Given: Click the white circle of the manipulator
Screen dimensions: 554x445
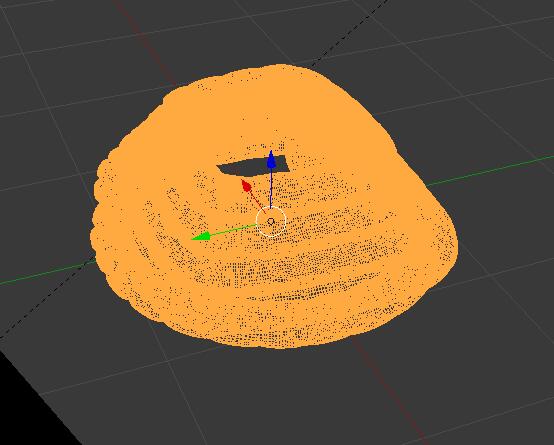Looking at the screenshot, I should 271,222.
